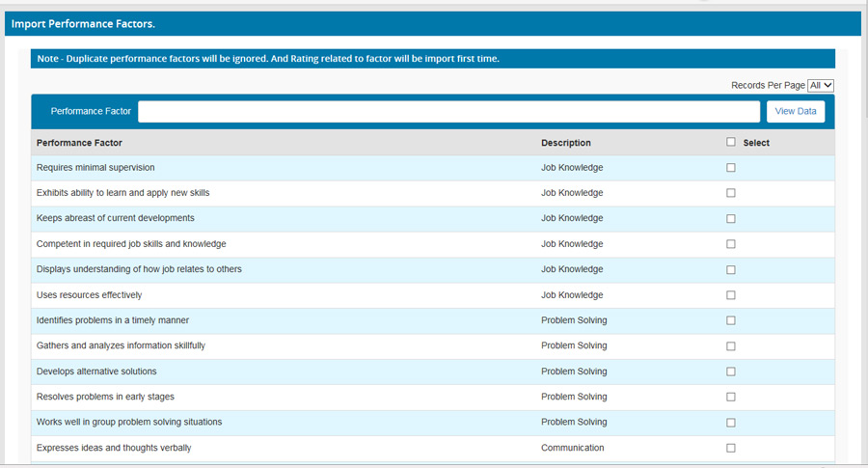Select Gathers and analyzes information skillfully checkbox
The width and height of the screenshot is (868, 468).
(x=731, y=345)
